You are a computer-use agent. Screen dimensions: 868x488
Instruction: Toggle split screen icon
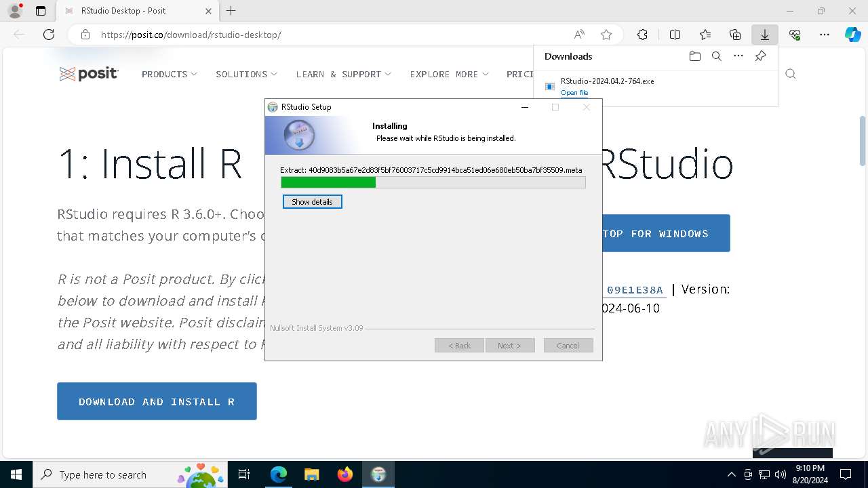675,35
